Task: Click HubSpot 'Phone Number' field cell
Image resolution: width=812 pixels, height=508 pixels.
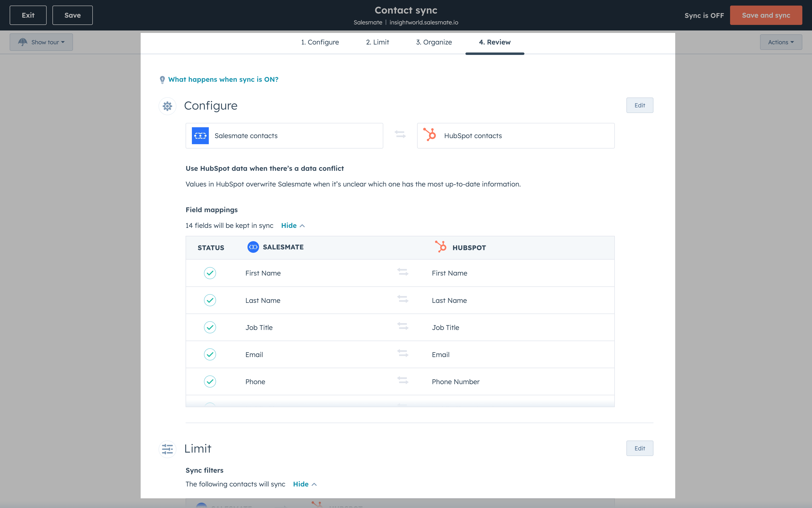Action: coord(455,382)
